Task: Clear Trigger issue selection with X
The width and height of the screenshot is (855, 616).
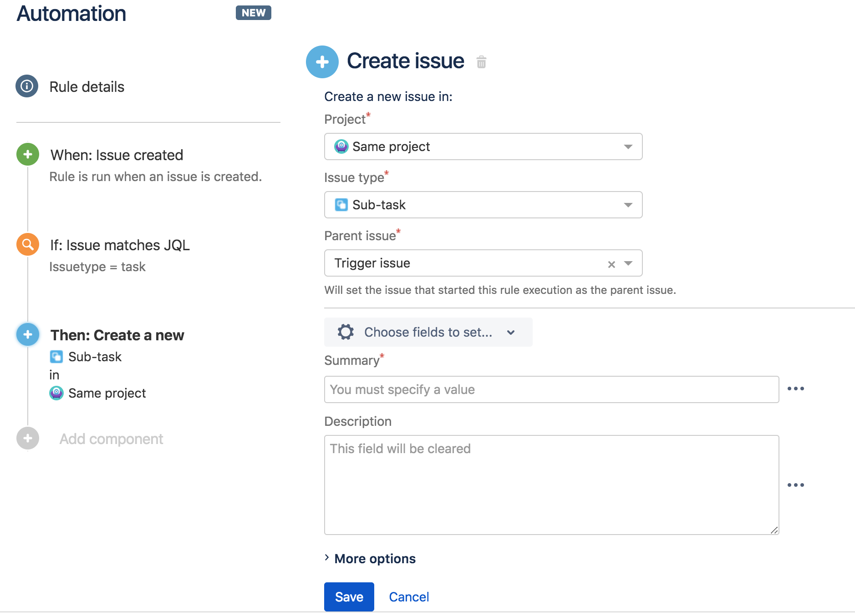Action: click(611, 264)
